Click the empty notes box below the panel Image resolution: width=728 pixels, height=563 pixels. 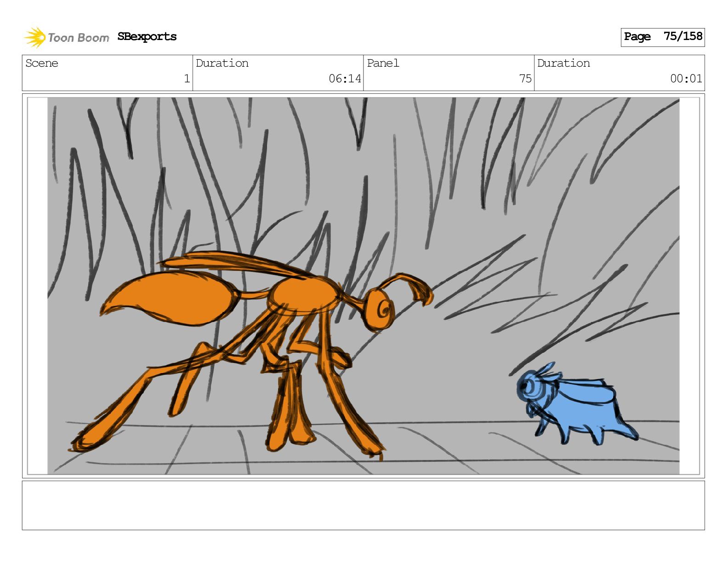point(363,506)
